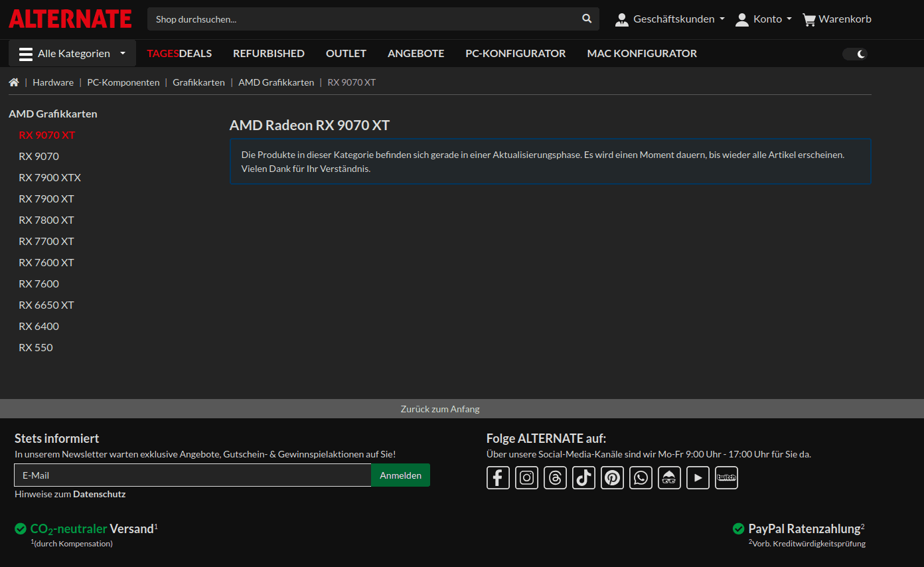Select RX 9070 in sidebar

tap(38, 156)
